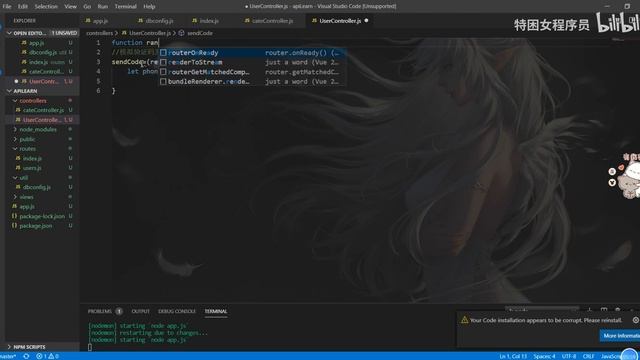Image resolution: width=640 pixels, height=360 pixels.
Task: Open the terminal selector dropdown
Action: [x=542, y=311]
